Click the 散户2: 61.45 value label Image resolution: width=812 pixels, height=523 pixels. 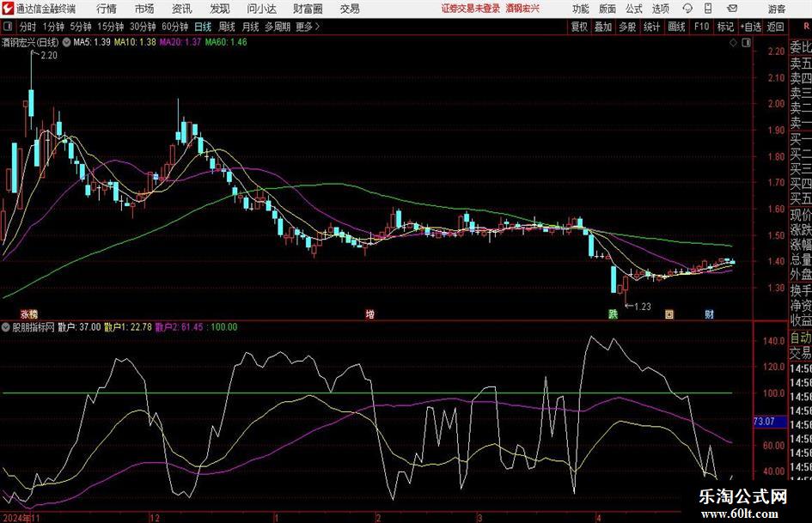[180, 327]
